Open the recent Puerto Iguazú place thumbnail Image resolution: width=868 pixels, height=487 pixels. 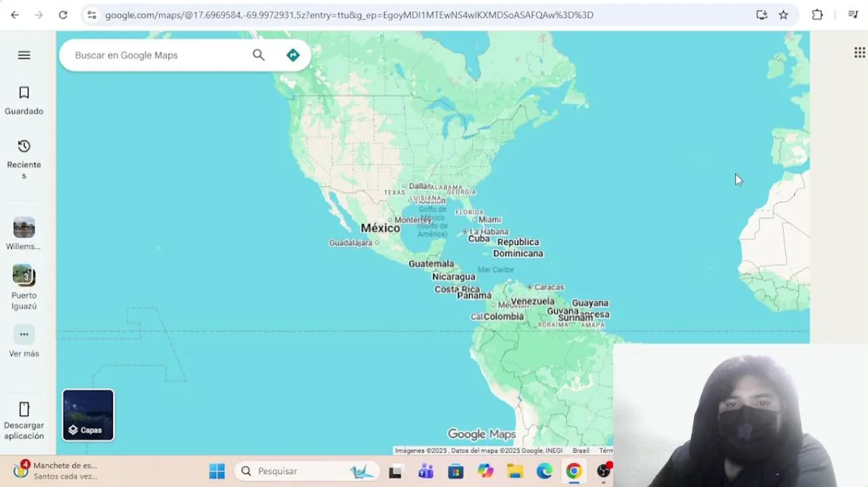(24, 275)
